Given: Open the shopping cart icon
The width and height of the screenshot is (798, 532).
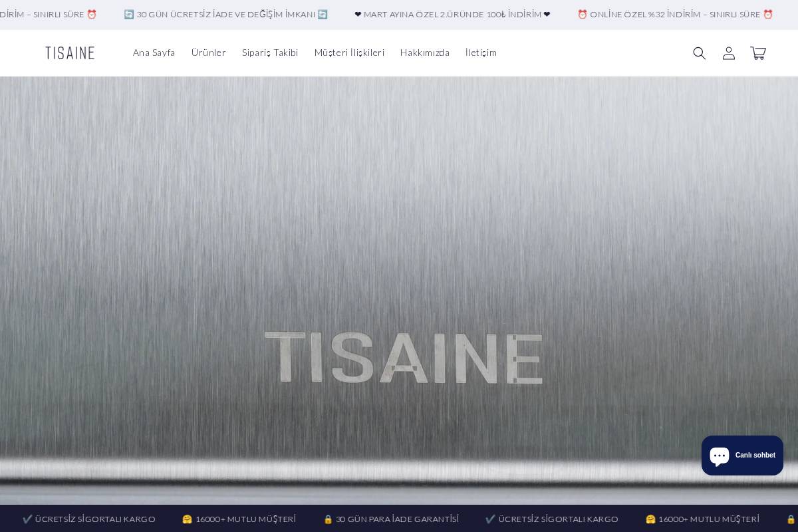Looking at the screenshot, I should tap(757, 53).
